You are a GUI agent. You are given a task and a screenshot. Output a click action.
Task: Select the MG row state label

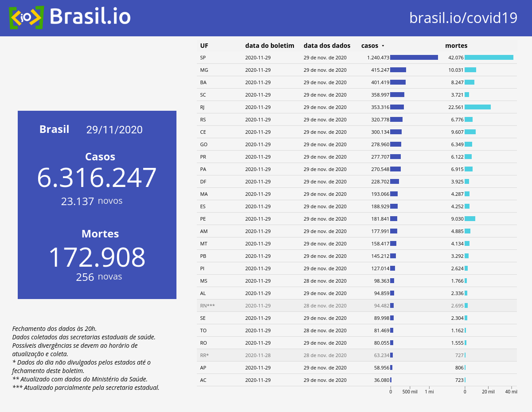(x=204, y=70)
